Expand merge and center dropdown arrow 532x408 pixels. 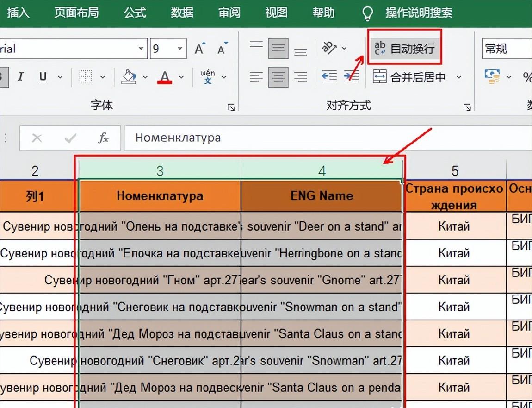point(459,77)
